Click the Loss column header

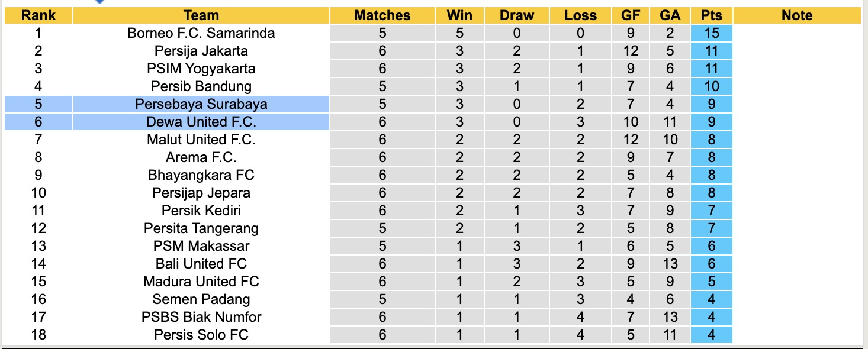pos(580,15)
